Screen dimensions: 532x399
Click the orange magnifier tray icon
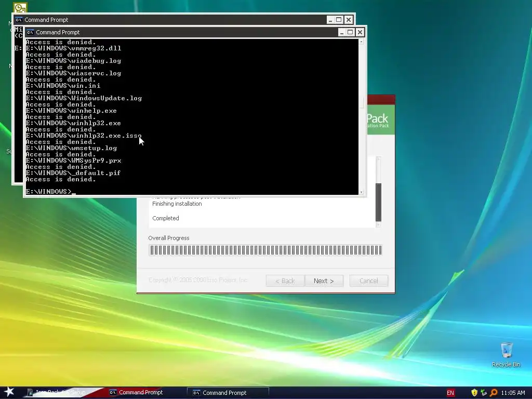coord(494,393)
